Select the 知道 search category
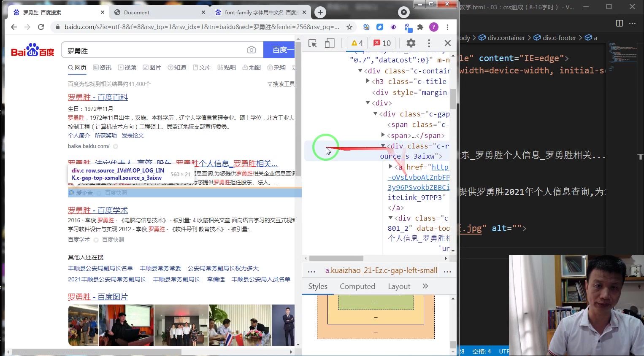The width and height of the screenshot is (644, 356). (177, 67)
